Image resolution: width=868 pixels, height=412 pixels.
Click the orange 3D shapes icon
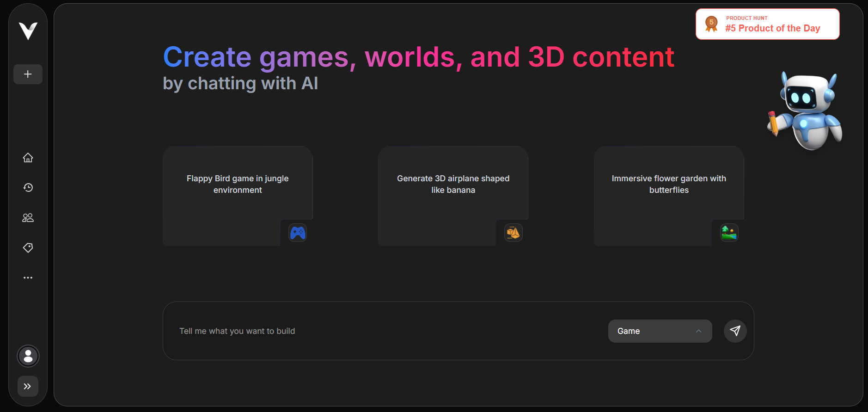[513, 233]
